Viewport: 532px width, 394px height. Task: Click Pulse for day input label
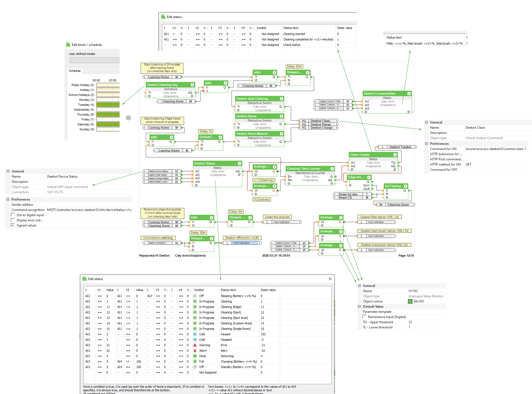tap(348, 194)
